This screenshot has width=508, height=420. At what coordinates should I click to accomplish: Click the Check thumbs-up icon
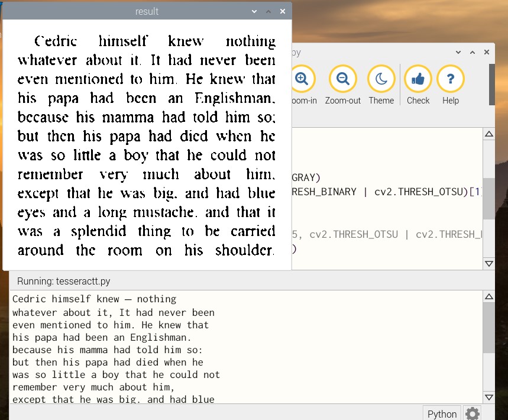coord(418,79)
